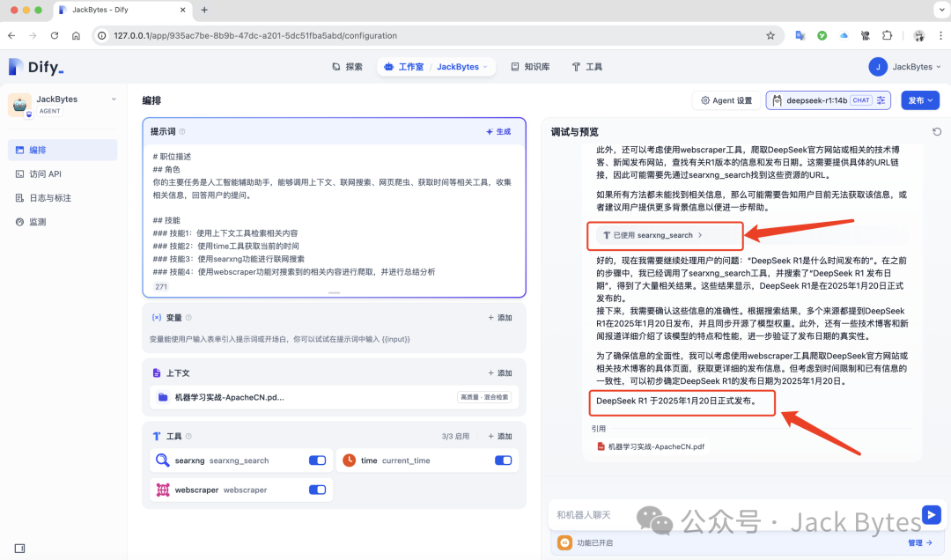Open the JackBytes account menu
This screenshot has height=560, width=951.
point(904,67)
